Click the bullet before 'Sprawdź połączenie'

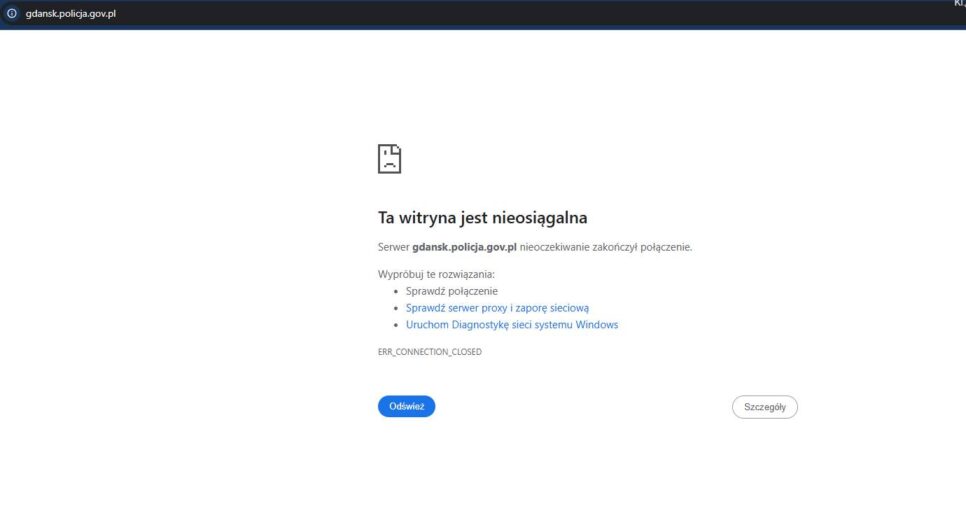pyautogui.click(x=397, y=291)
